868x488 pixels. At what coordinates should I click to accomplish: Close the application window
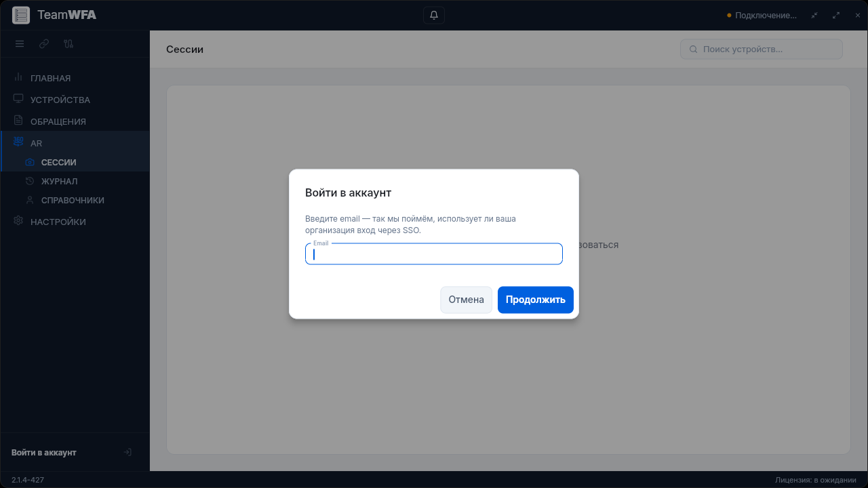tap(858, 15)
